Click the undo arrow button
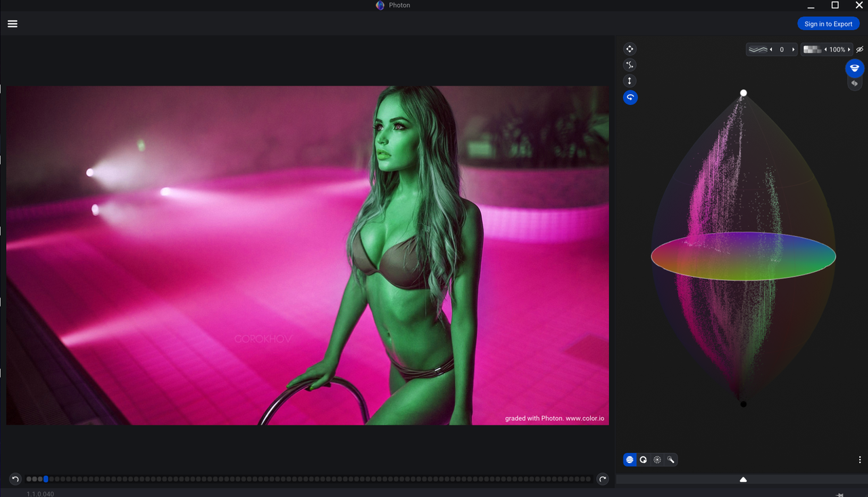The height and width of the screenshot is (497, 868). pos(16,479)
